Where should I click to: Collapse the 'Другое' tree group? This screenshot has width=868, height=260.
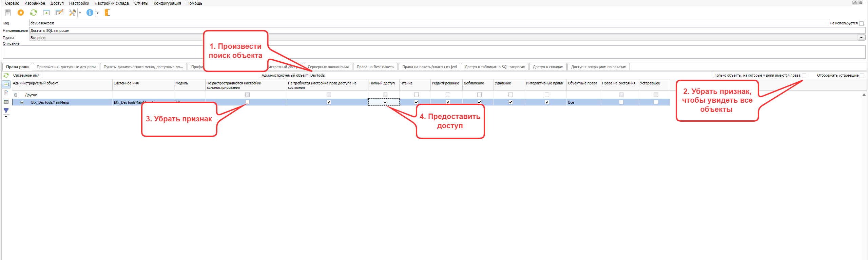pyautogui.click(x=16, y=95)
